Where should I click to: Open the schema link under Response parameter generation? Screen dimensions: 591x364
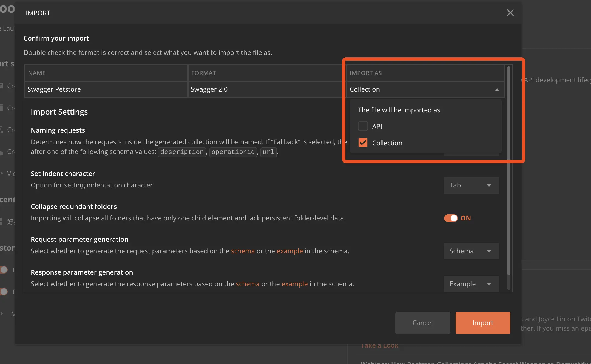(247, 284)
